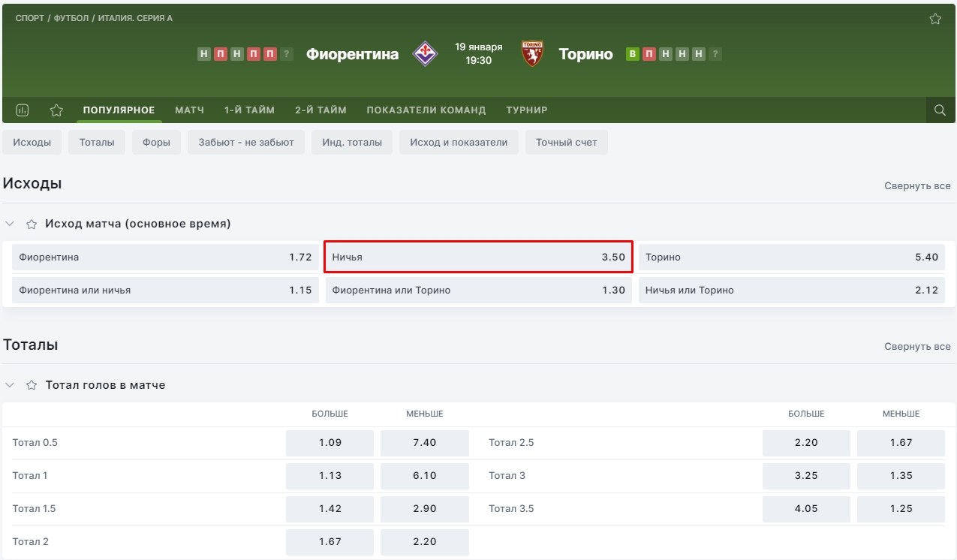The height and width of the screenshot is (560, 957).
Task: Select the Инд. тоталы filter
Action: point(352,143)
